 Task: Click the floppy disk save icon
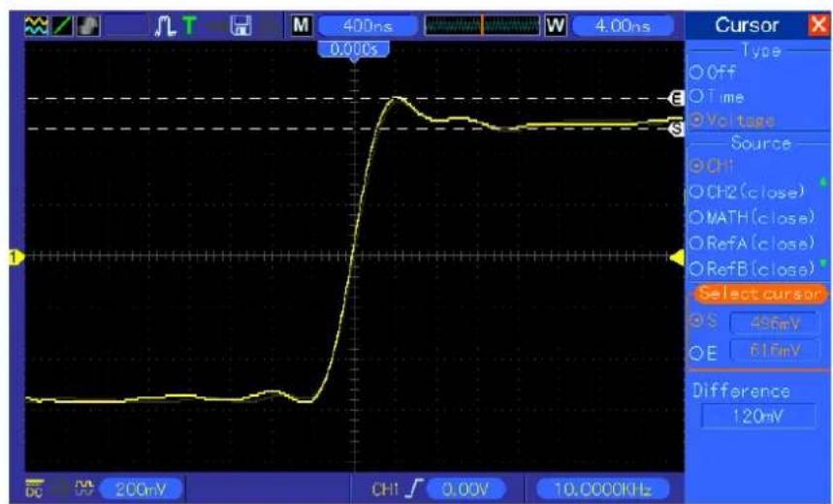[240, 25]
